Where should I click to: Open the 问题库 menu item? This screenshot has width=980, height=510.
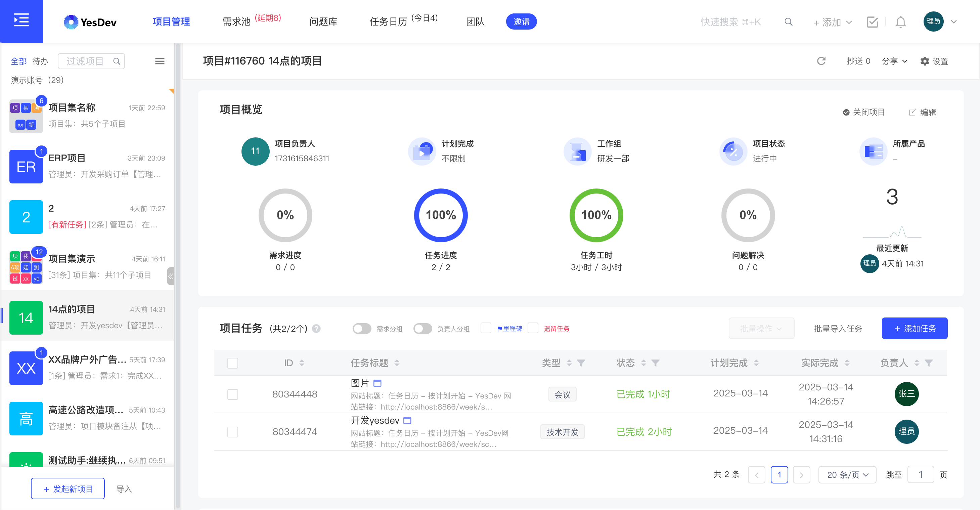click(x=323, y=22)
